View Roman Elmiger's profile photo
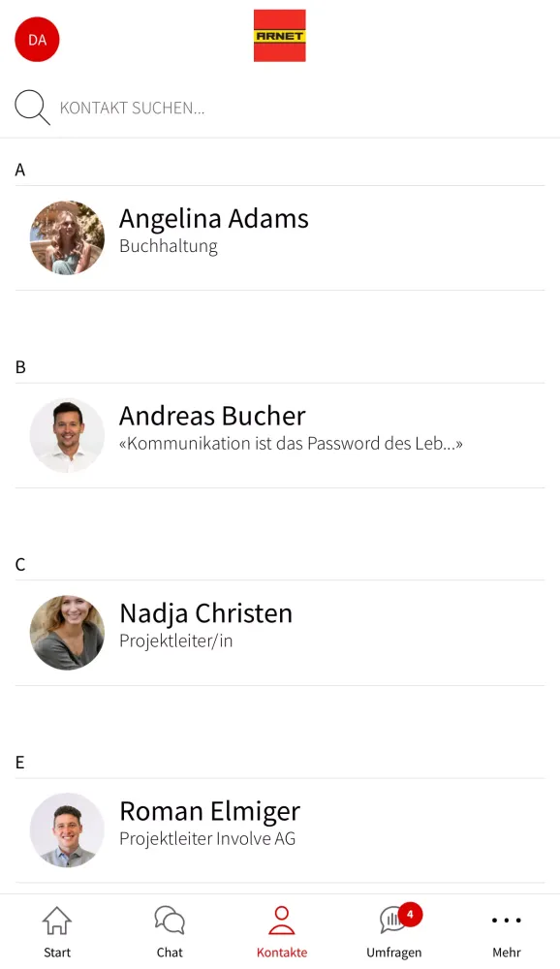The height and width of the screenshot is (969, 560). pos(66,830)
